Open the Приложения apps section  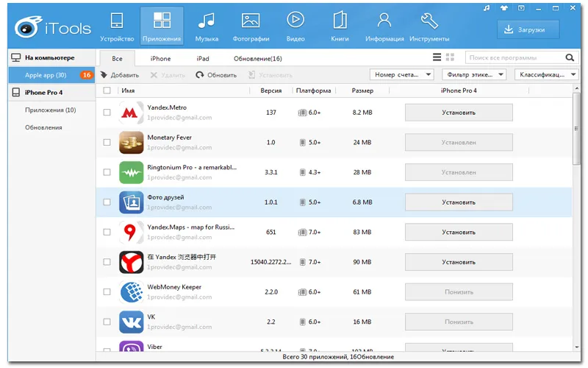point(162,26)
